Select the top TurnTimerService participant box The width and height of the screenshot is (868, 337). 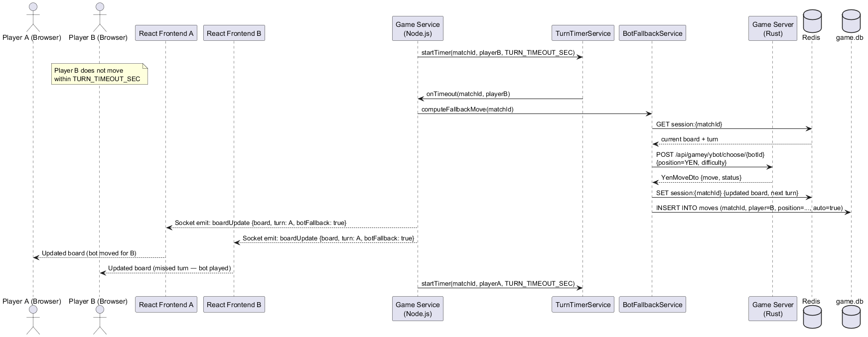[x=582, y=33]
